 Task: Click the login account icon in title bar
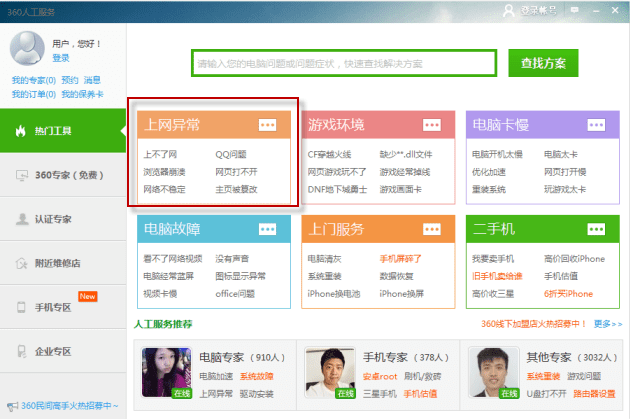pyautogui.click(x=509, y=11)
